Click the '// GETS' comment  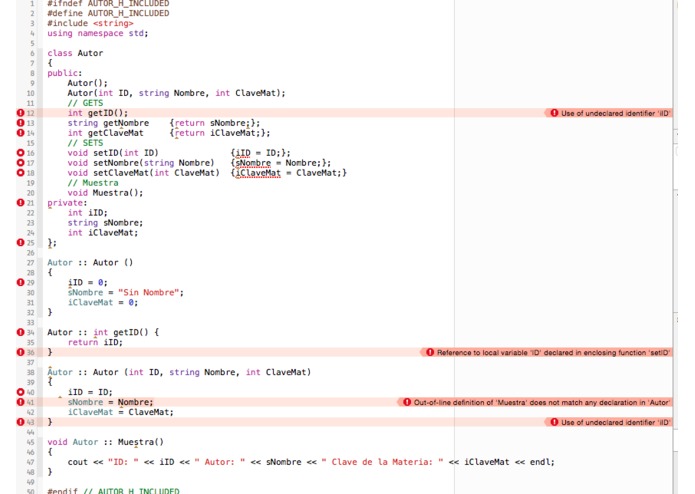85,103
